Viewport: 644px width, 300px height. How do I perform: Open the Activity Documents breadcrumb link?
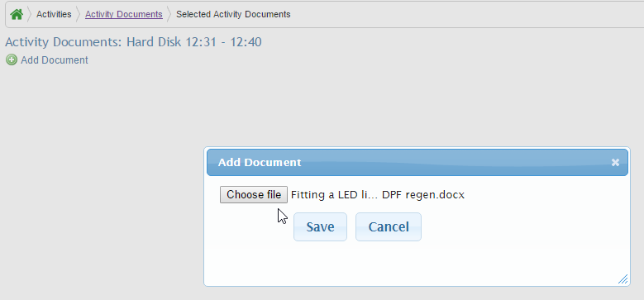pyautogui.click(x=124, y=14)
